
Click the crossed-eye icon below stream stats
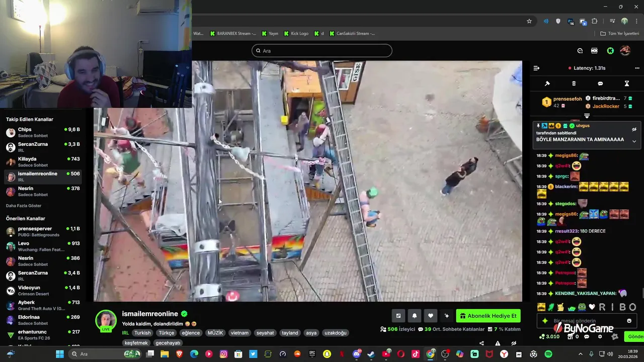(514, 343)
